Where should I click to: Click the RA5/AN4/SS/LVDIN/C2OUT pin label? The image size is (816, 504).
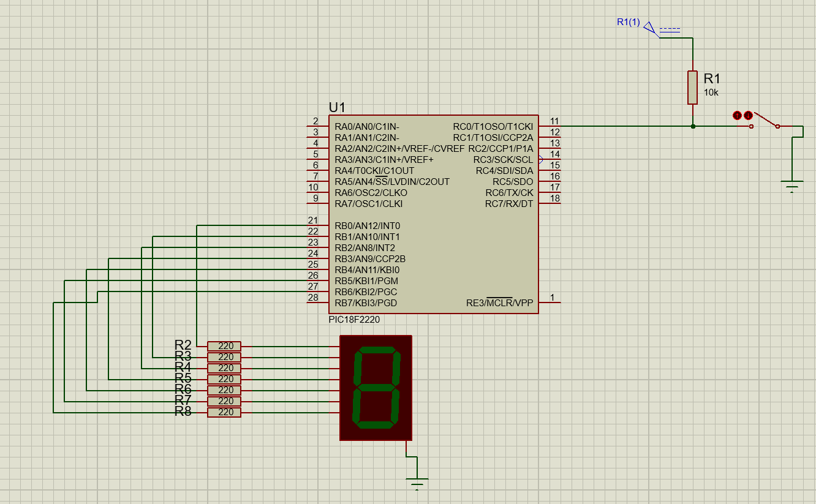[x=392, y=182]
